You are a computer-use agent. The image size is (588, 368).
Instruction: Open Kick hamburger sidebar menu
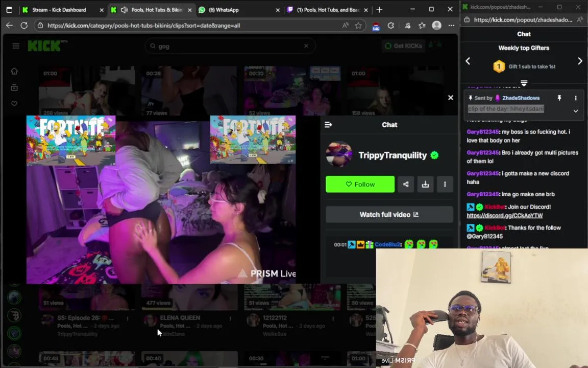(16, 46)
